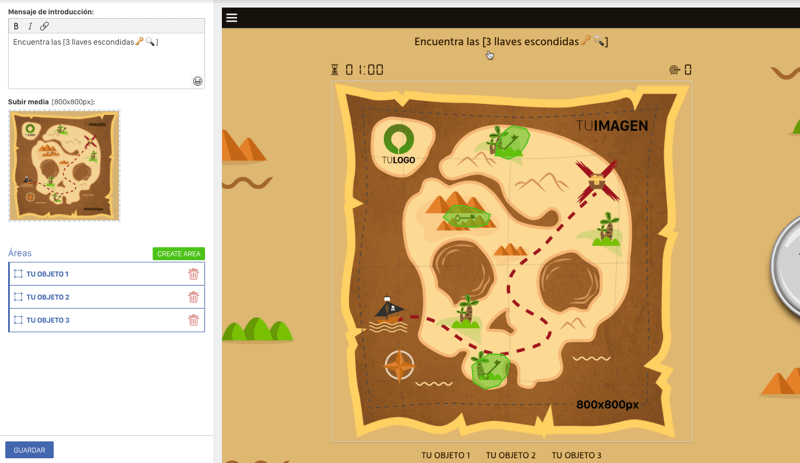Open the uploaded treasure map thumbnail
Screen dimensions: 800x463
coord(64,165)
